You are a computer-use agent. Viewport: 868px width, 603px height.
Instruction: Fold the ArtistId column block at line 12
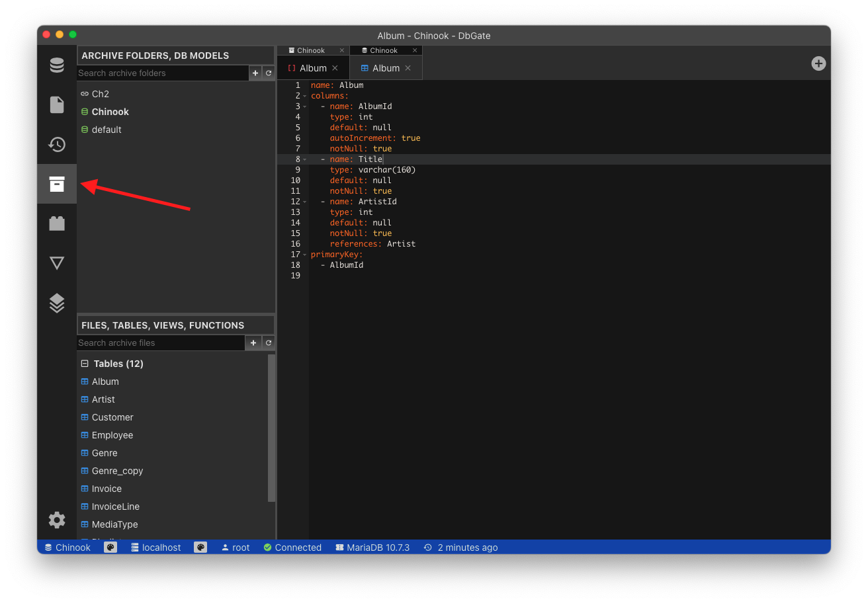click(305, 202)
